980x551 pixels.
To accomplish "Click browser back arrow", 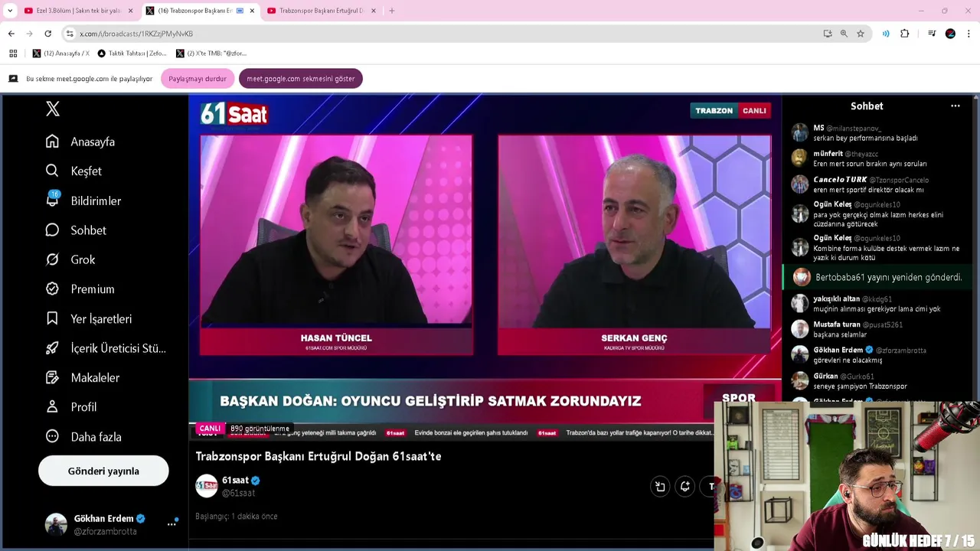I will [x=11, y=34].
